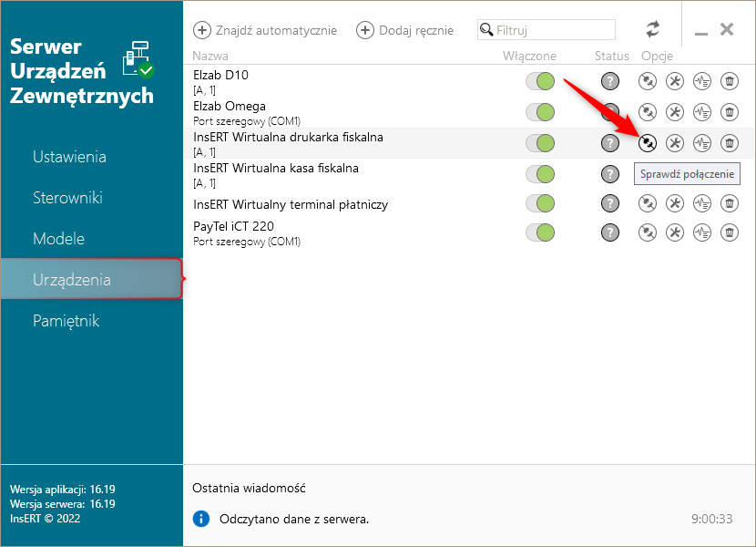Open settings wrench for Elzab Omega
The width and height of the screenshot is (756, 547).
(675, 112)
